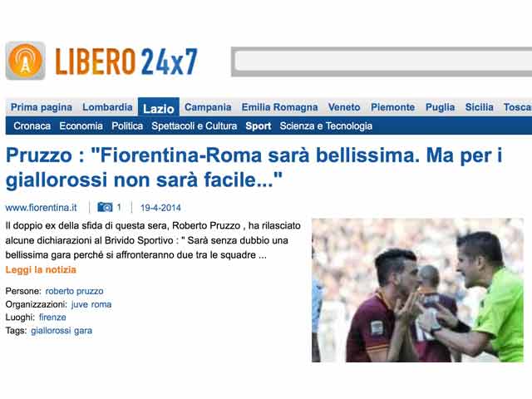Visit the www.fiorentina.it source link
Screen dimensions: 532x399
(41, 208)
